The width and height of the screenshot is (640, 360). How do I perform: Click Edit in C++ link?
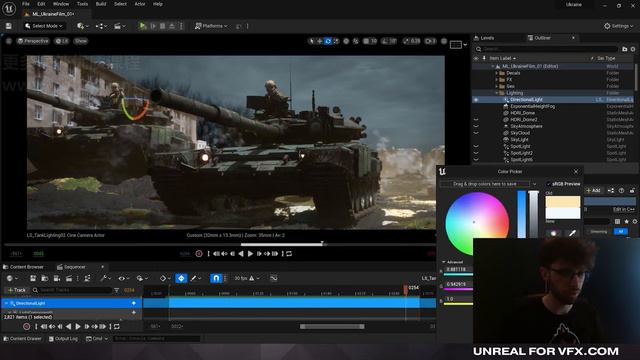(624, 209)
